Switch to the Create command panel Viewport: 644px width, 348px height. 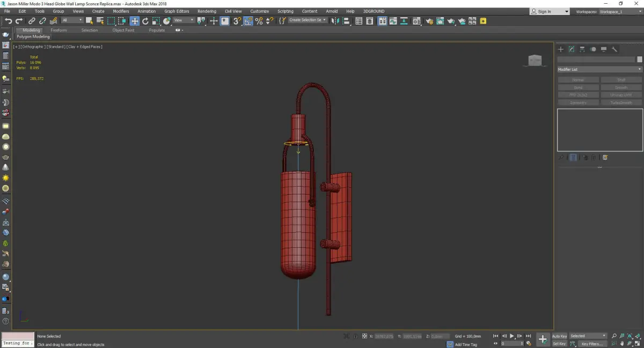561,49
